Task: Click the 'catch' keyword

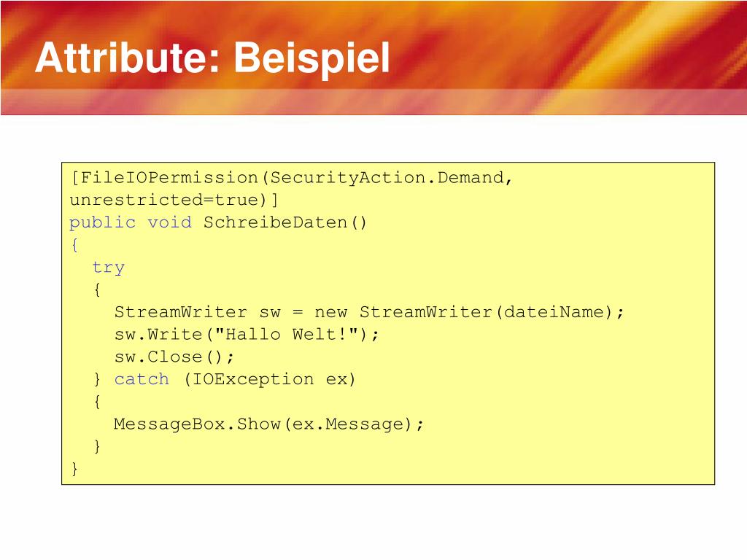Action: [x=142, y=379]
